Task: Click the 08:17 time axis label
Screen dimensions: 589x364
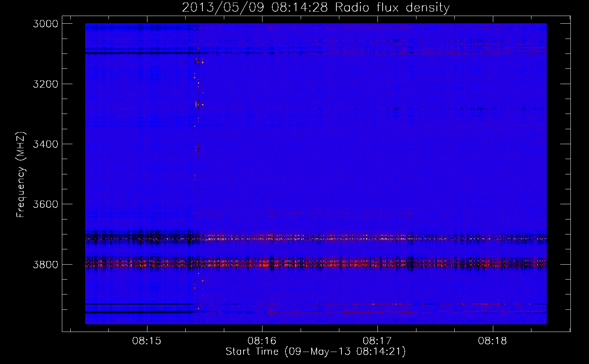Action: 377,341
